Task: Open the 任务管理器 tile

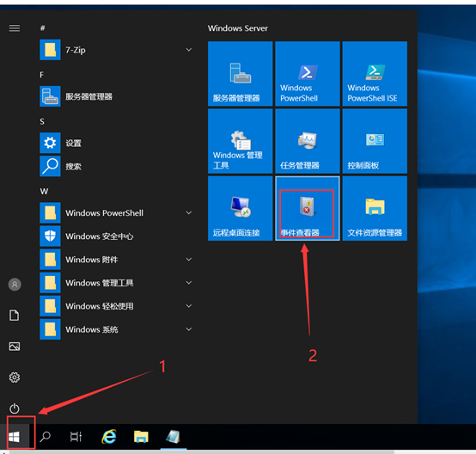Action: [x=308, y=141]
